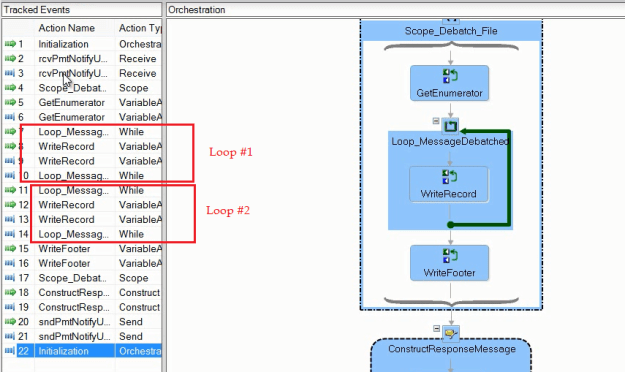Click the Receive type cell of event 2
The image size is (625, 372).
(x=138, y=59)
